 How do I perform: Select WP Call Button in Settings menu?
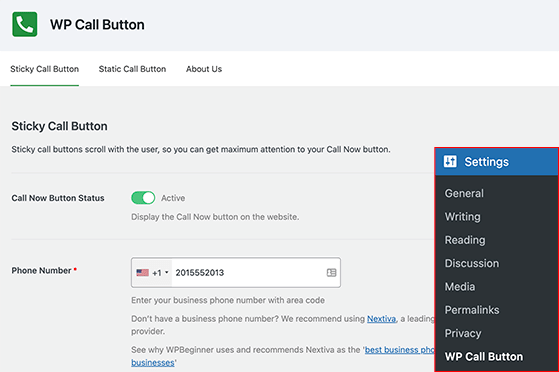[484, 357]
